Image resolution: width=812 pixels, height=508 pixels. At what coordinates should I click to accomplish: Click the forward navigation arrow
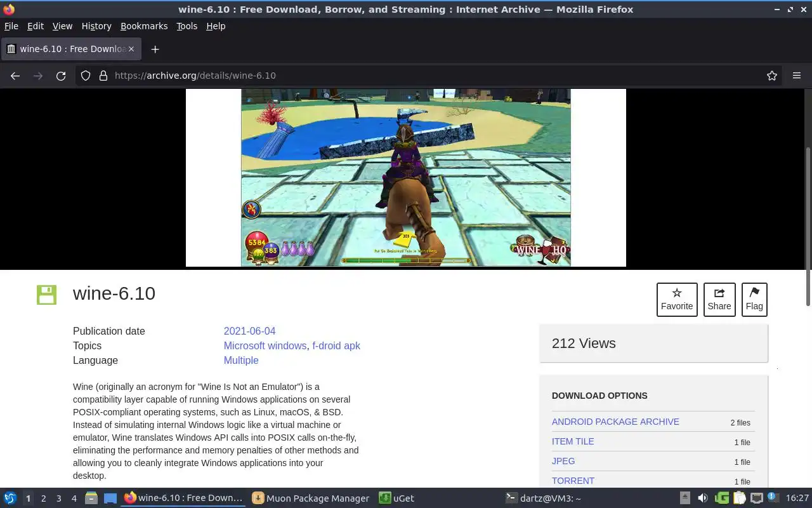coord(38,76)
